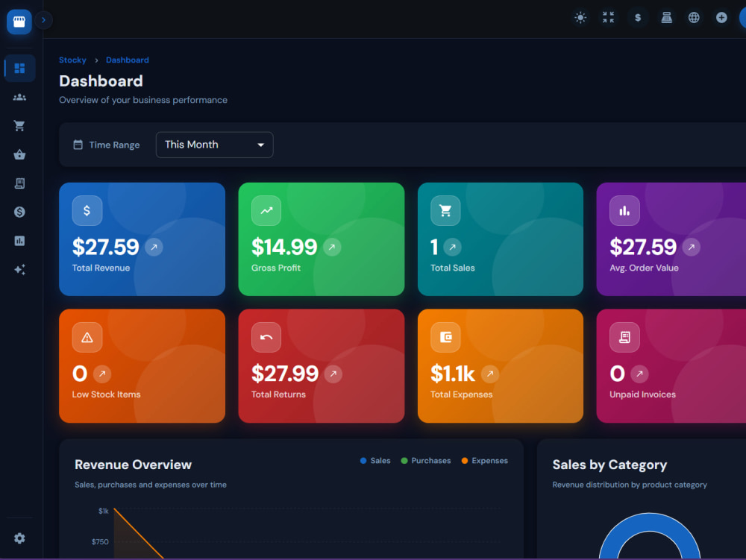This screenshot has width=746, height=560.
Task: Click the $14.99 Gross Profit value
Action: pos(284,248)
